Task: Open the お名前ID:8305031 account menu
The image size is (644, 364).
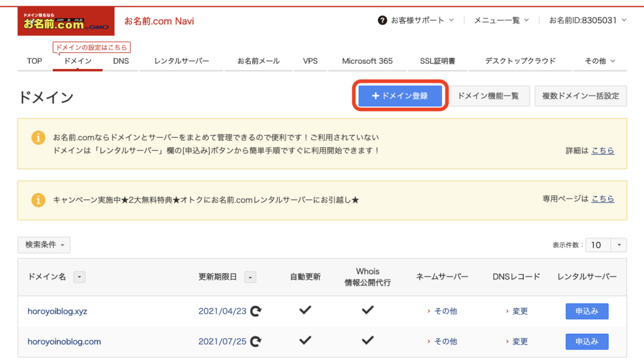Action: point(588,20)
